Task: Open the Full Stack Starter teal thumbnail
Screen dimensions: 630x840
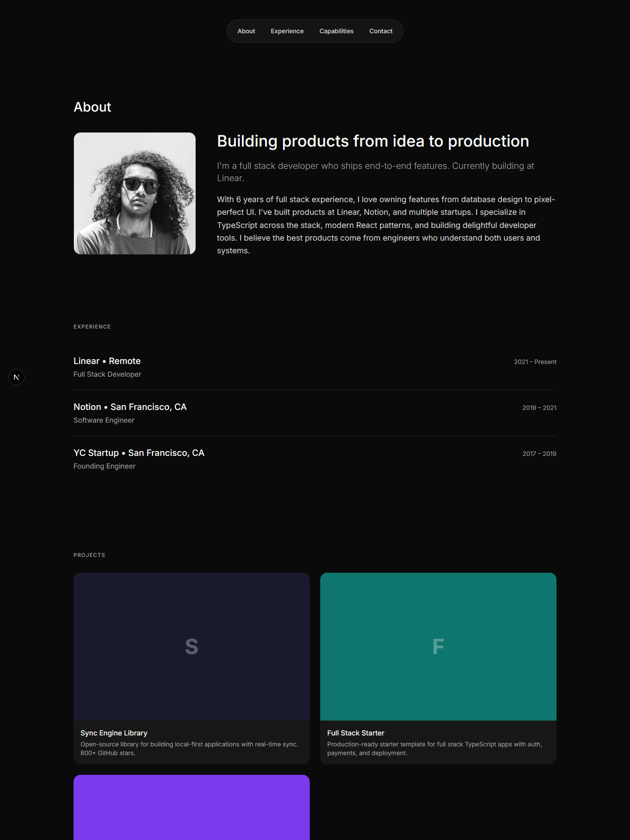Action: (438, 647)
